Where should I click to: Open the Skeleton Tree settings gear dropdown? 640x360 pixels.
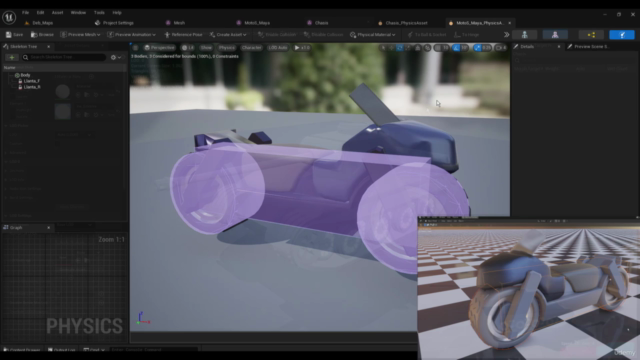[116, 57]
